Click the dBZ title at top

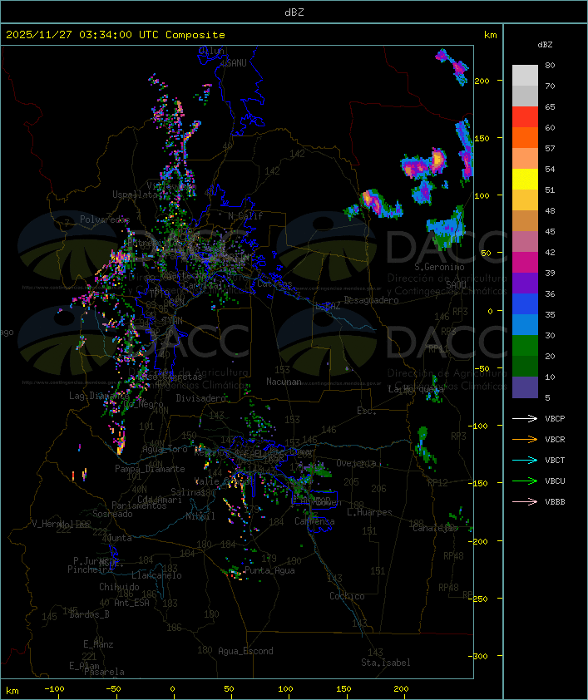point(294,12)
